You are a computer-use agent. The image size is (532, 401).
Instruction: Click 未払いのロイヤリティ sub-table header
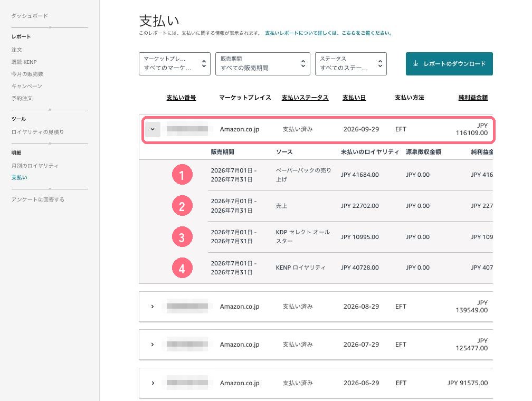click(370, 152)
